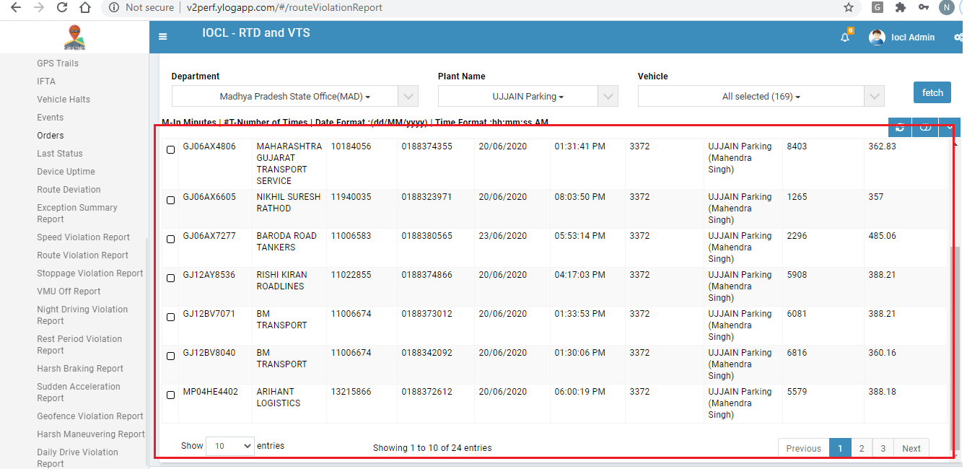
Task: Tick the checkbox for GJ12AY8536
Action: point(170,279)
